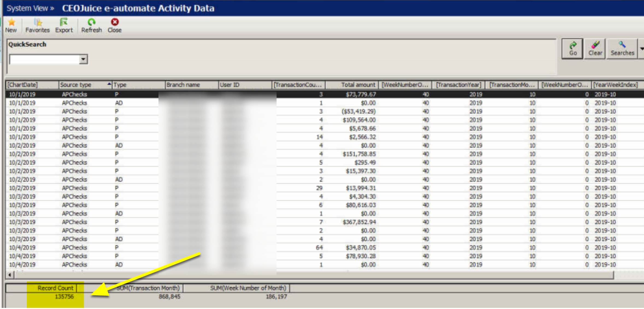Image resolution: width=644 pixels, height=309 pixels.
Task: Close the view with red X icon
Action: [114, 25]
